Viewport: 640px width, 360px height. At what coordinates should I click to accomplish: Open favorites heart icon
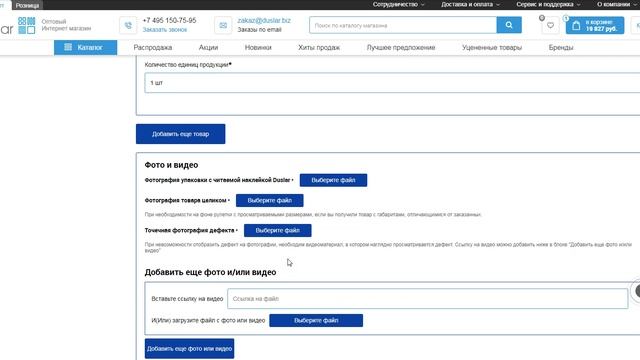coord(550,25)
